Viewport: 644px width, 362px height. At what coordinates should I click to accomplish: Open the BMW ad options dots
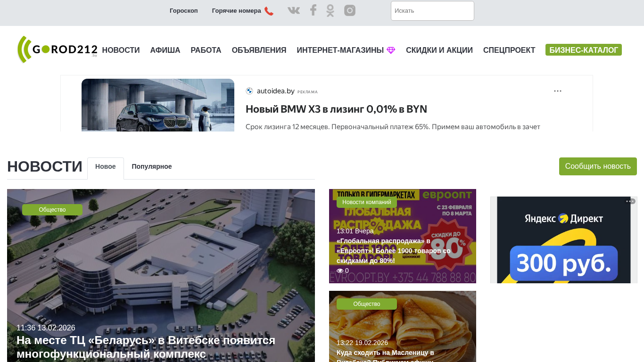click(x=558, y=91)
